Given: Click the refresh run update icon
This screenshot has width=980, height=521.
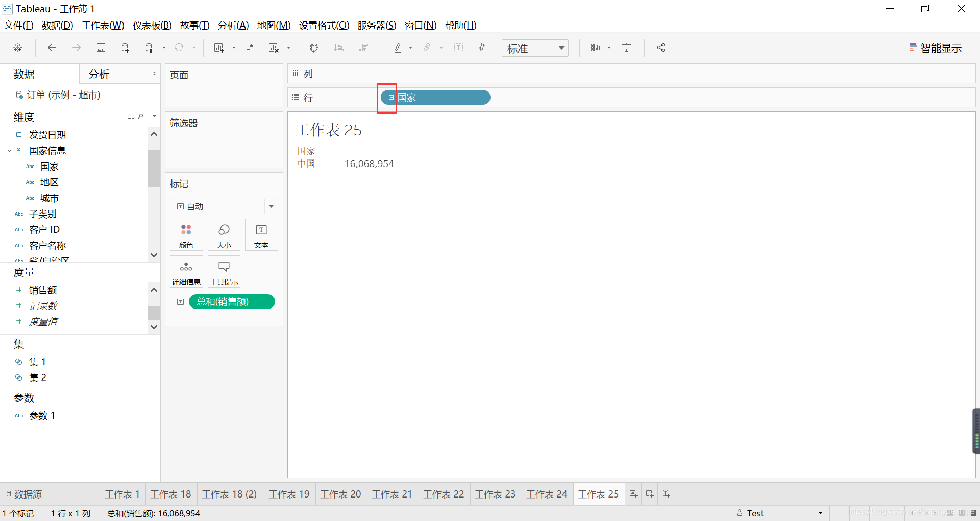Looking at the screenshot, I should (179, 48).
